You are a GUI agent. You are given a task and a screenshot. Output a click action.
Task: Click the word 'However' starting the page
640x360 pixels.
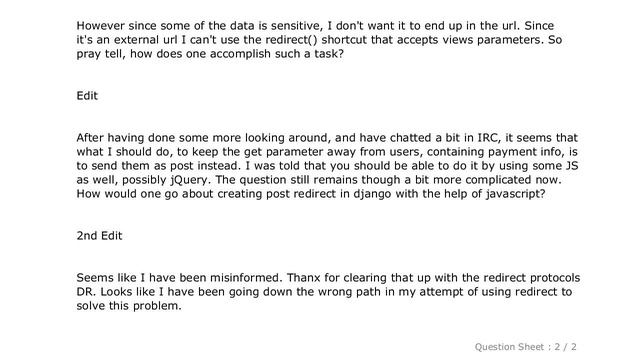(x=100, y=26)
